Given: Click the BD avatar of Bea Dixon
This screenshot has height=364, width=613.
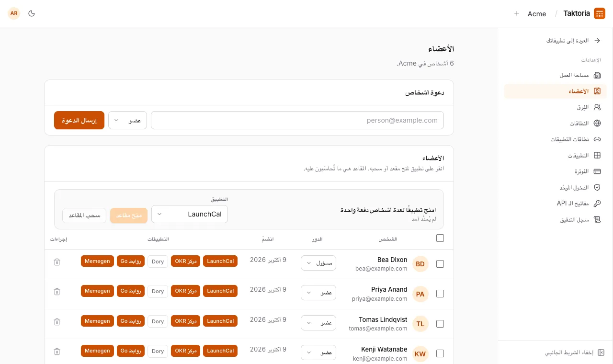Looking at the screenshot, I should pos(420,264).
